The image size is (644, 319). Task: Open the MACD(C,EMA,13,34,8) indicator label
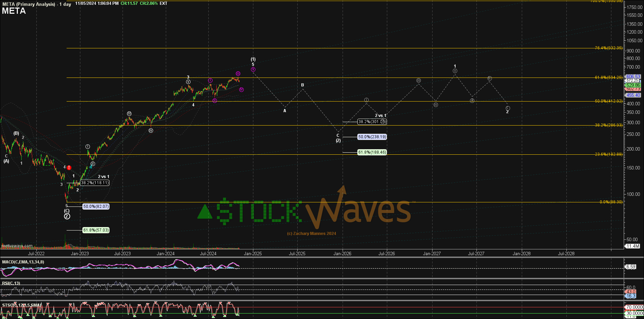tap(23, 262)
